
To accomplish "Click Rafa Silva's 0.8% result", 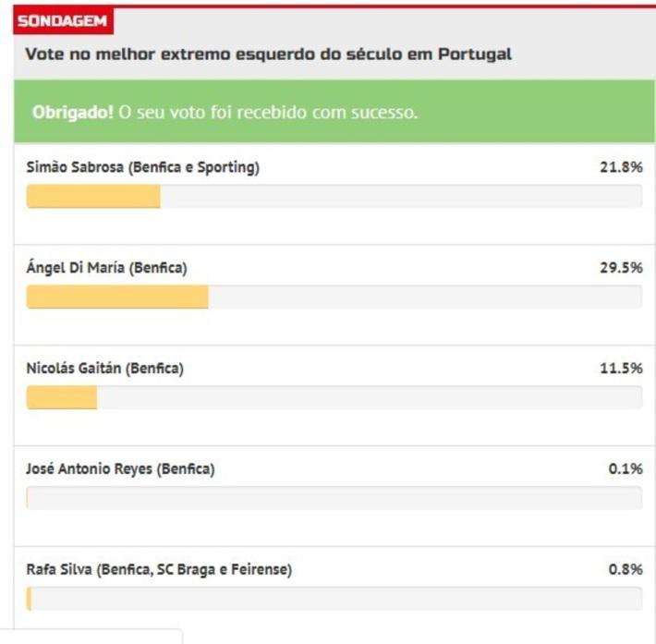I will point(625,570).
